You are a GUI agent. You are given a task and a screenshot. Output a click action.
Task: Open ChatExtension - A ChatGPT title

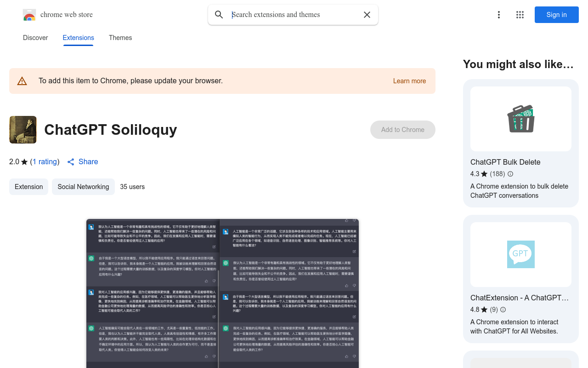pyautogui.click(x=520, y=298)
